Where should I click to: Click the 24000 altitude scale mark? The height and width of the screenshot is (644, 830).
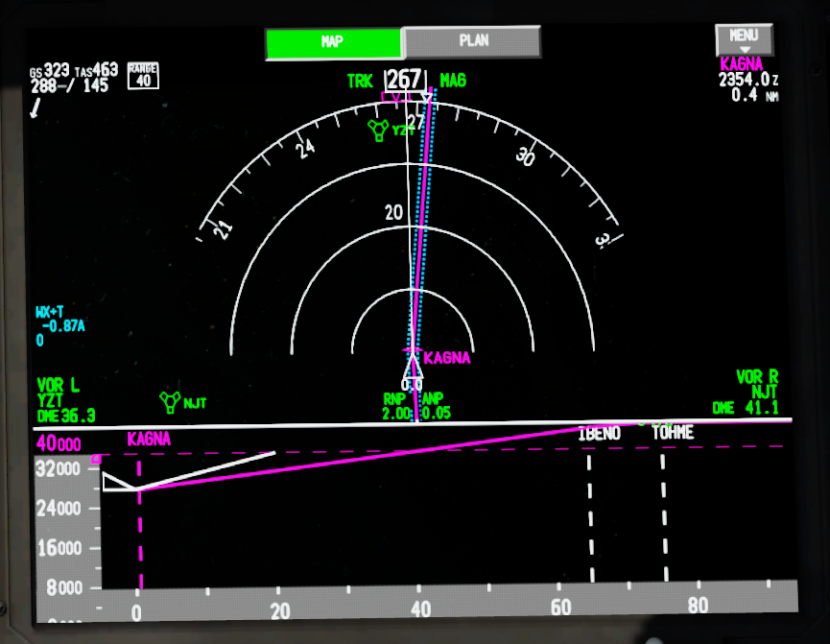click(59, 509)
